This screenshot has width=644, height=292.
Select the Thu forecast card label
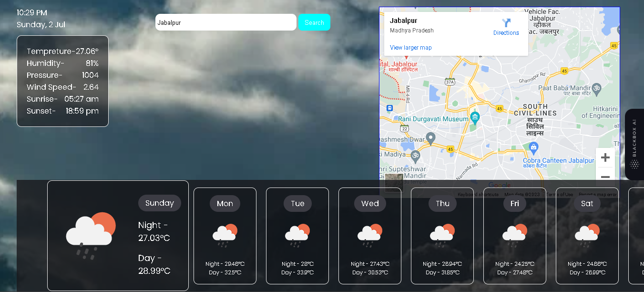[x=442, y=203]
